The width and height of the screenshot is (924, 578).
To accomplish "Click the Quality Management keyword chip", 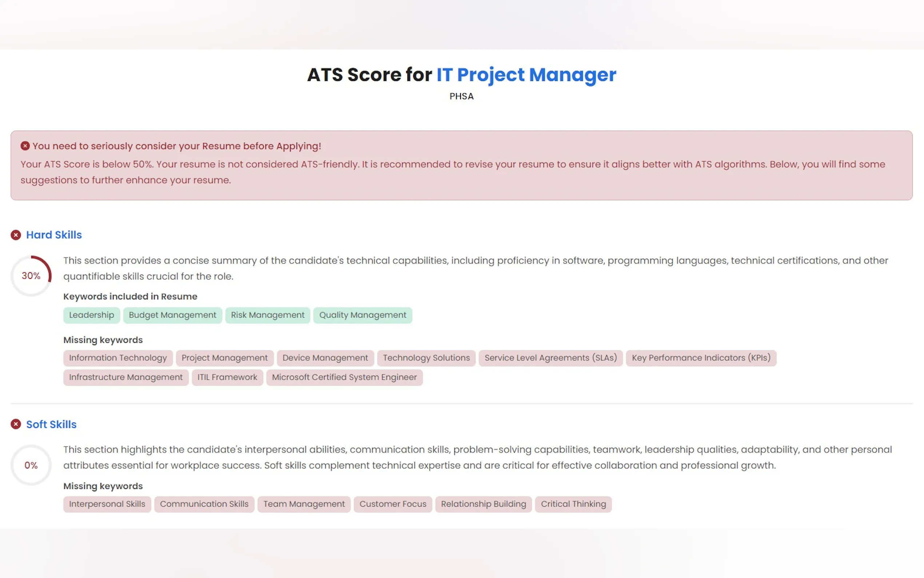I will coord(362,315).
